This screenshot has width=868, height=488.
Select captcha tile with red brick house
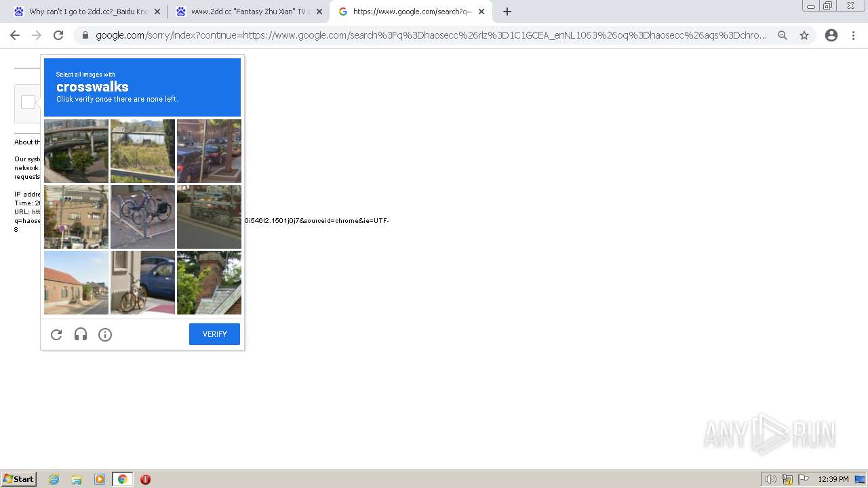point(76,283)
